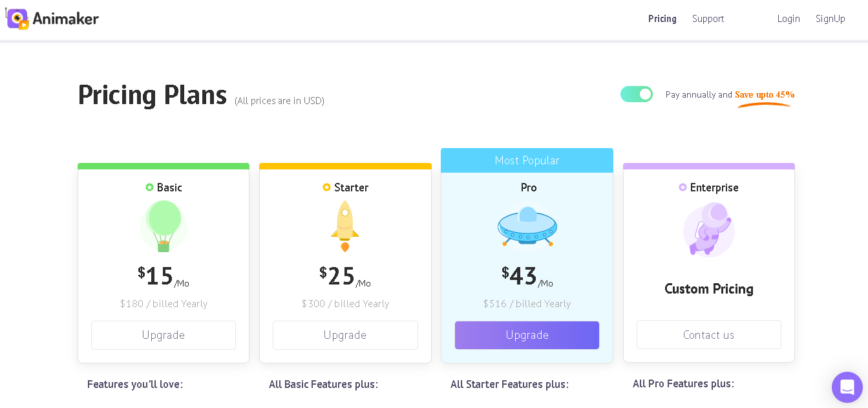The width and height of the screenshot is (868, 408).
Task: Select Support in the navigation bar
Action: (708, 19)
